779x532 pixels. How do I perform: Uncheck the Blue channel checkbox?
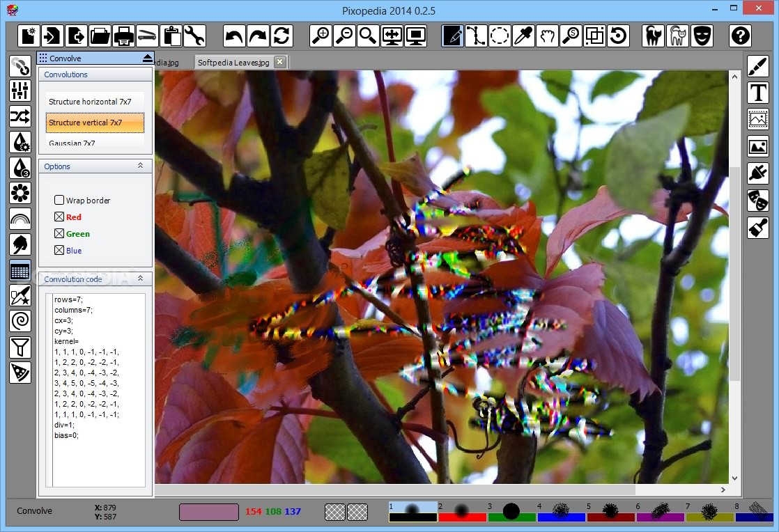point(59,250)
